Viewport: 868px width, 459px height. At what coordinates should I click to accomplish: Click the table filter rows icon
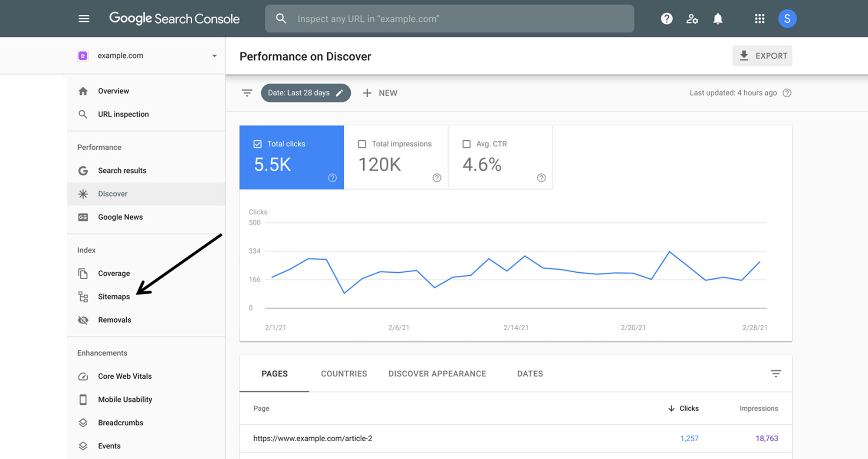(x=776, y=373)
